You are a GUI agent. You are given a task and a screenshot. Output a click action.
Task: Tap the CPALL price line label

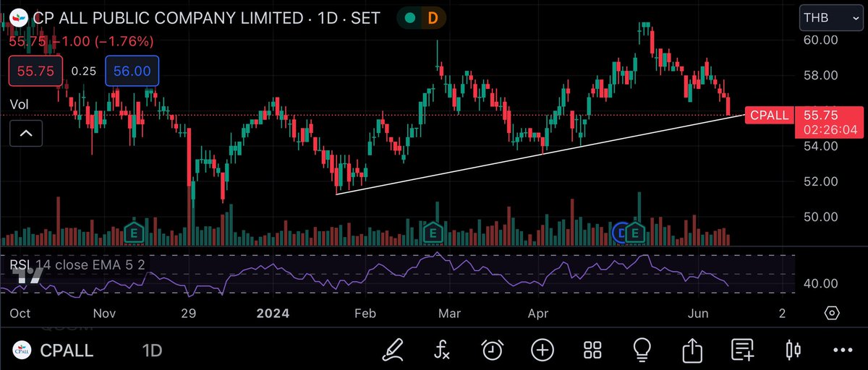(770, 115)
